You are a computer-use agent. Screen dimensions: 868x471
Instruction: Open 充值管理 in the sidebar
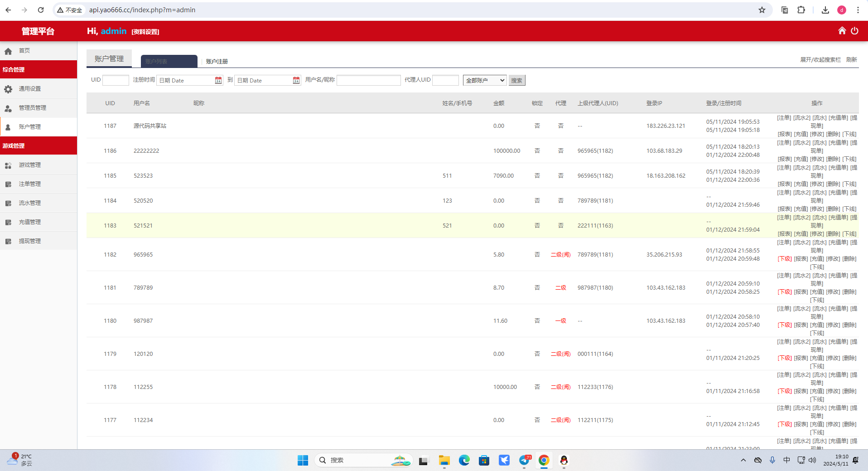click(30, 222)
